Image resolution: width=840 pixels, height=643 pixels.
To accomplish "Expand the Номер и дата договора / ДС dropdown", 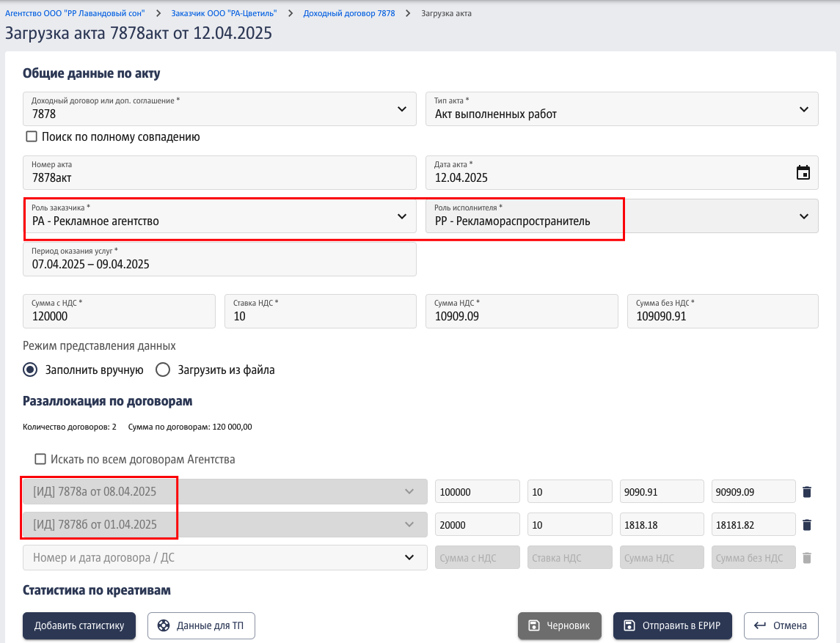I will click(x=409, y=557).
